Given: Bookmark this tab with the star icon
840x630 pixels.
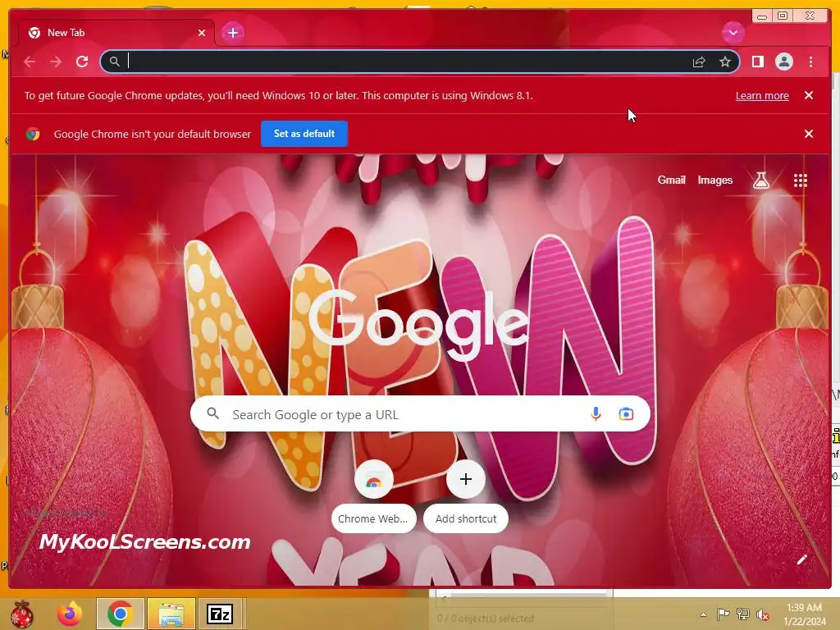Looking at the screenshot, I should click(x=725, y=62).
